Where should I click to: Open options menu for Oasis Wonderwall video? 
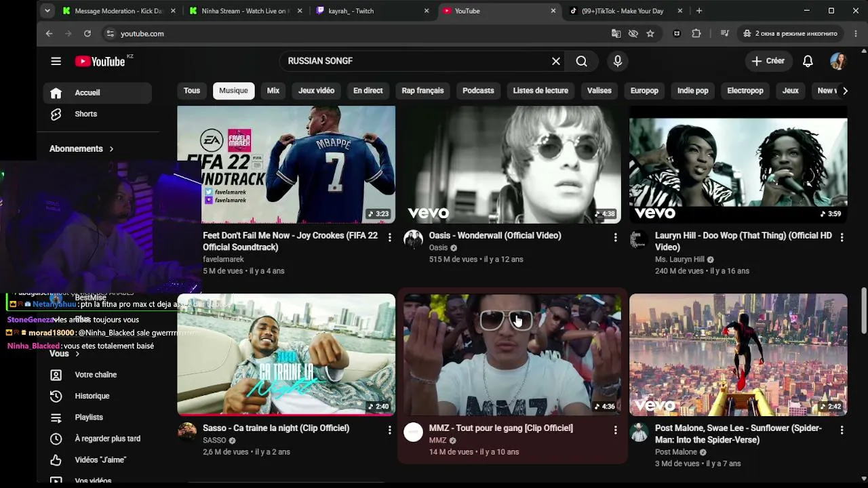coord(615,237)
